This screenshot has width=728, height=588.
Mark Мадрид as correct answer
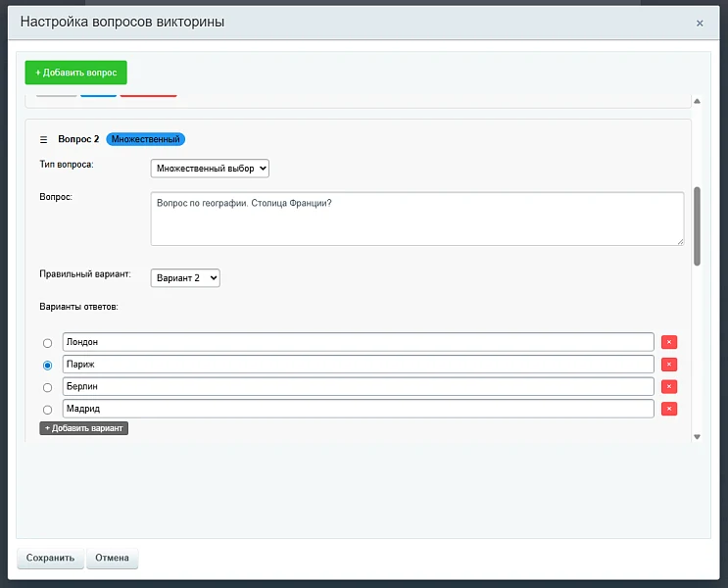pos(47,410)
